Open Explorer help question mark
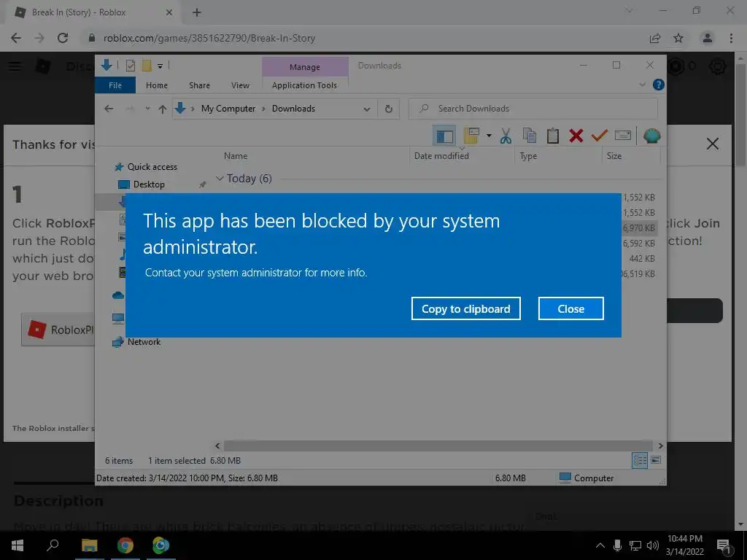Image resolution: width=747 pixels, height=560 pixels. point(659,85)
